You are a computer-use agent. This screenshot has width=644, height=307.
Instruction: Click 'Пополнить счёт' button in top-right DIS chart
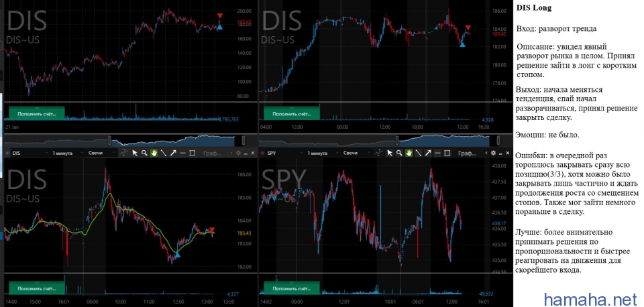pyautogui.click(x=292, y=113)
